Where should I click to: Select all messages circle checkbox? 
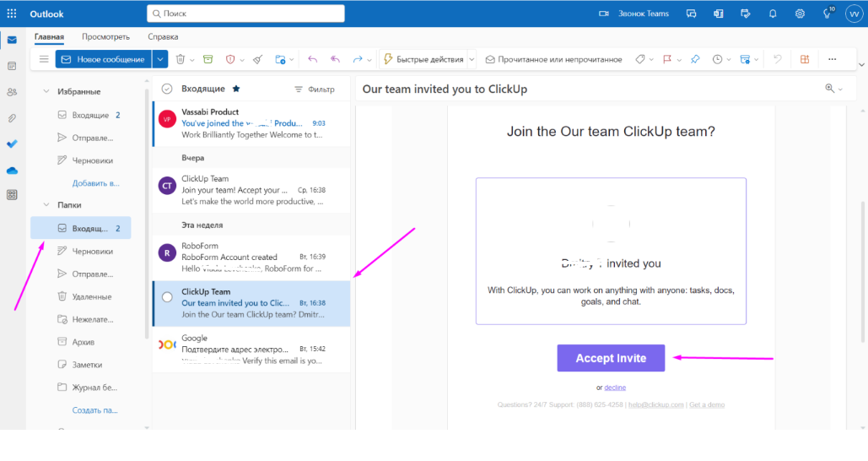(x=167, y=89)
